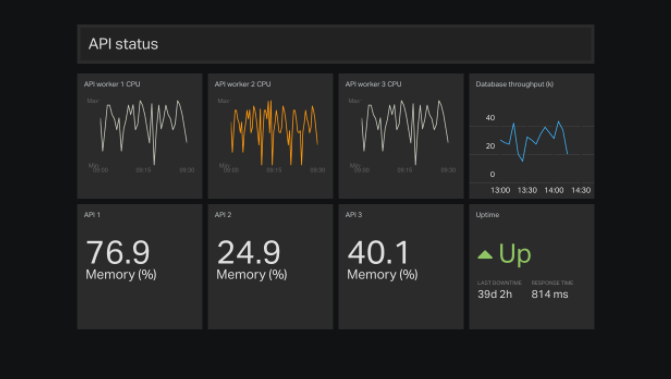
Task: Click the Uptime widget title
Action: click(487, 215)
